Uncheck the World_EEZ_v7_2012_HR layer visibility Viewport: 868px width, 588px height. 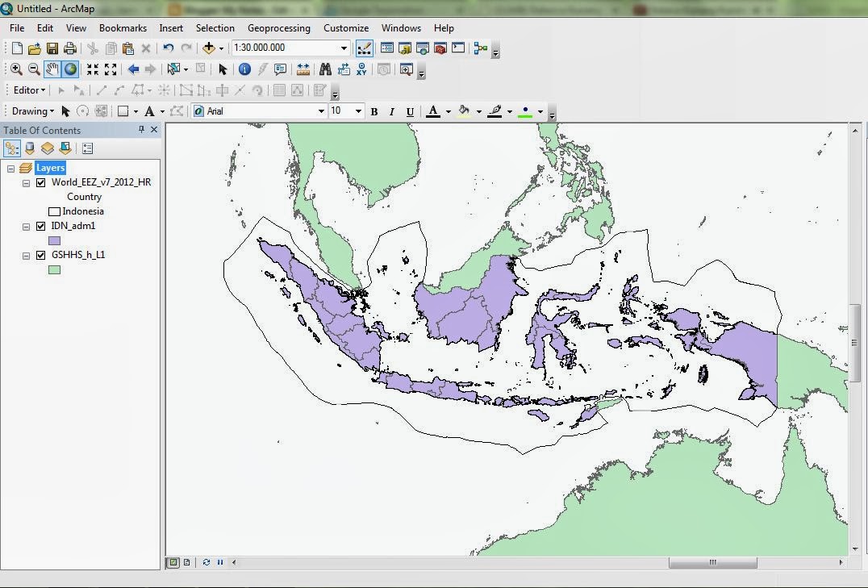(x=41, y=182)
